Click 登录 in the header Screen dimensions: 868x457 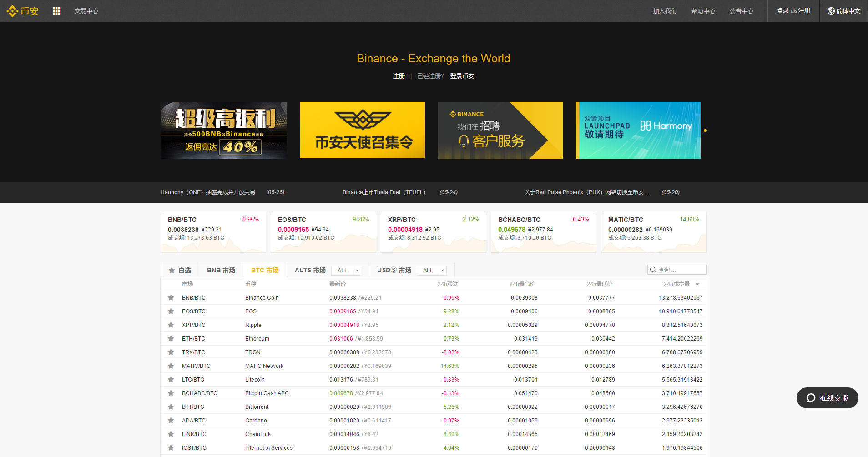tap(782, 10)
